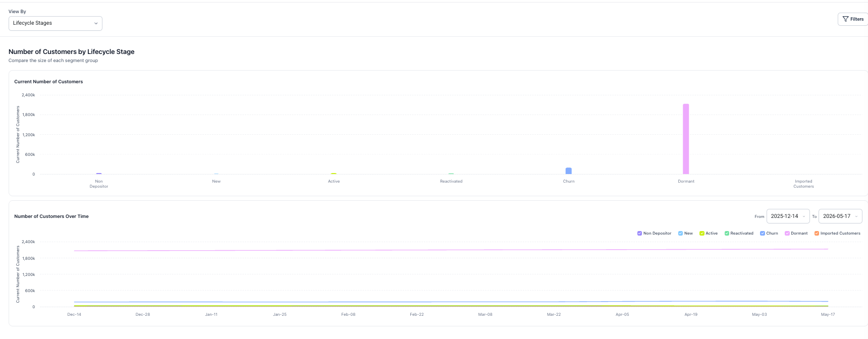Open the Lifecycle Stages View By dropdown
This screenshot has width=868, height=339.
56,23
